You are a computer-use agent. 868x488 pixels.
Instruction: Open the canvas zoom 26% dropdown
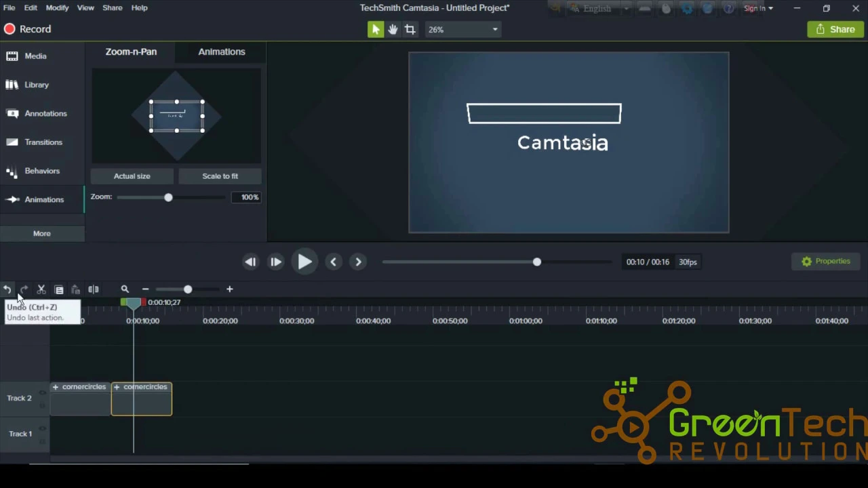463,29
